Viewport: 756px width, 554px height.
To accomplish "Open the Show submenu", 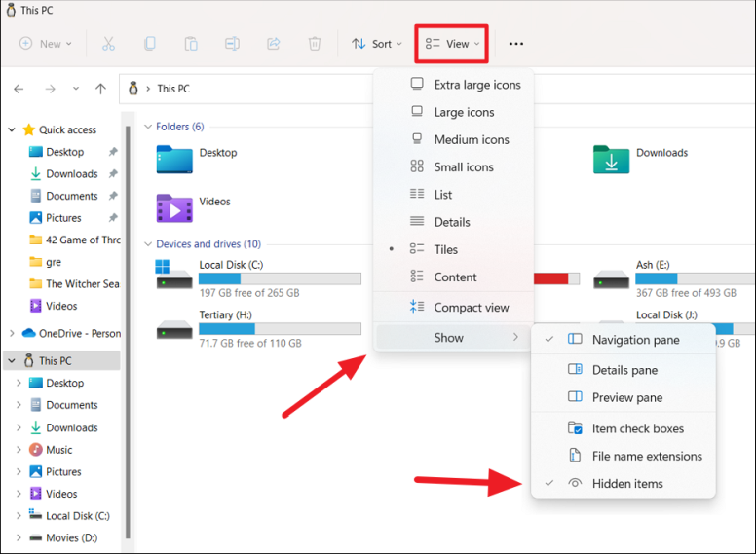I will coord(453,337).
